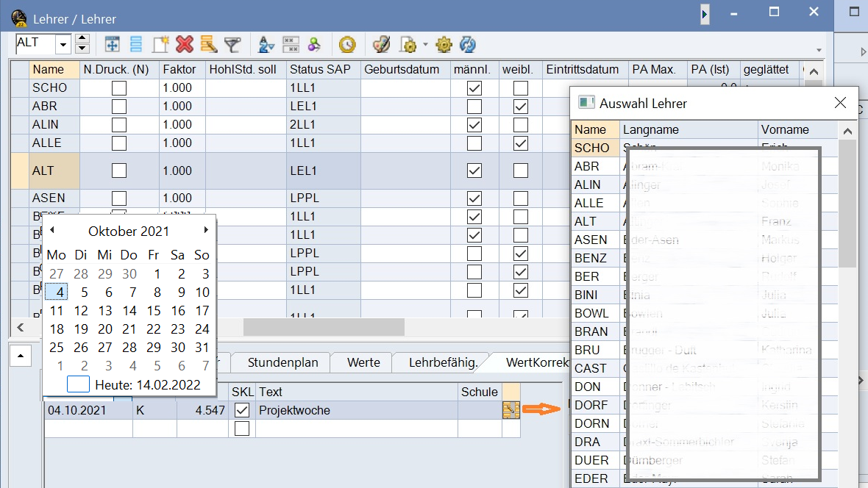868x488 pixels.
Task: Click the new record icon with star
Action: pyautogui.click(x=160, y=45)
